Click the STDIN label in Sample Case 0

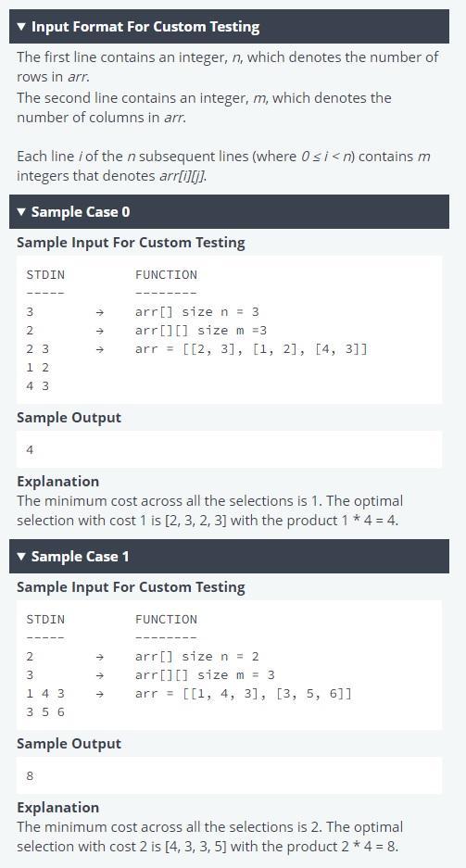point(45,274)
